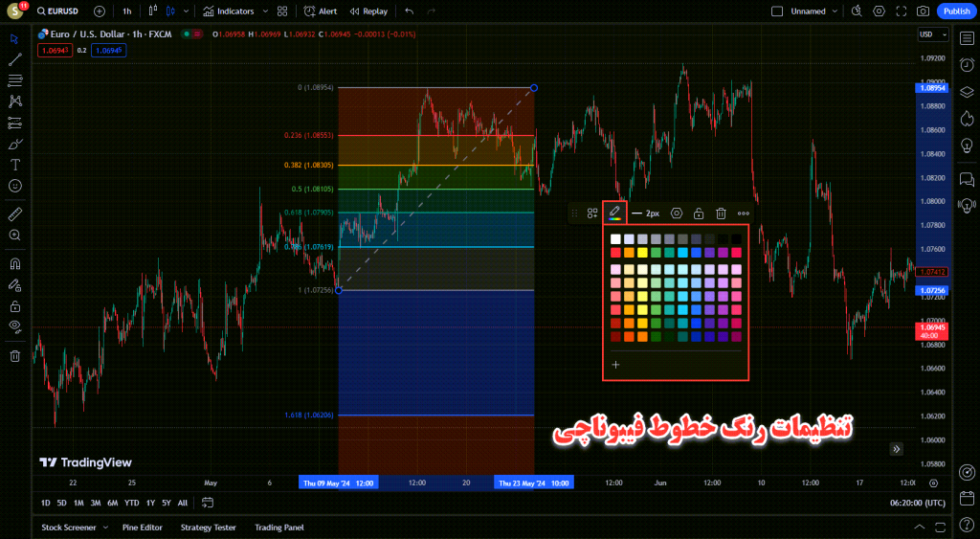This screenshot has height=539, width=980.
Task: Toggle magnet mode
Action: click(x=15, y=264)
